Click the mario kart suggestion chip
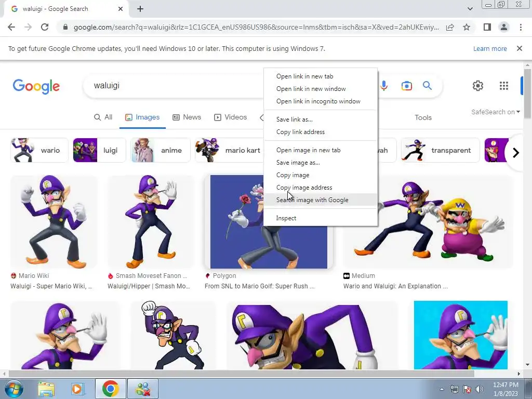 tap(229, 150)
